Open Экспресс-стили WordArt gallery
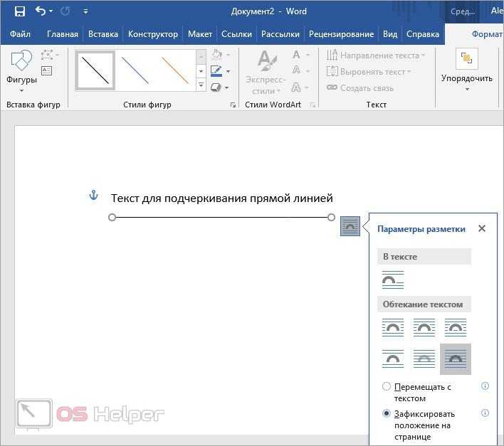This screenshot has width=504, height=446. [266, 73]
